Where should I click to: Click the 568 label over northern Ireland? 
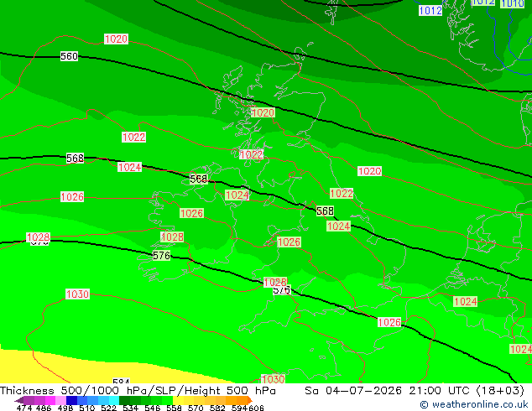point(199,179)
